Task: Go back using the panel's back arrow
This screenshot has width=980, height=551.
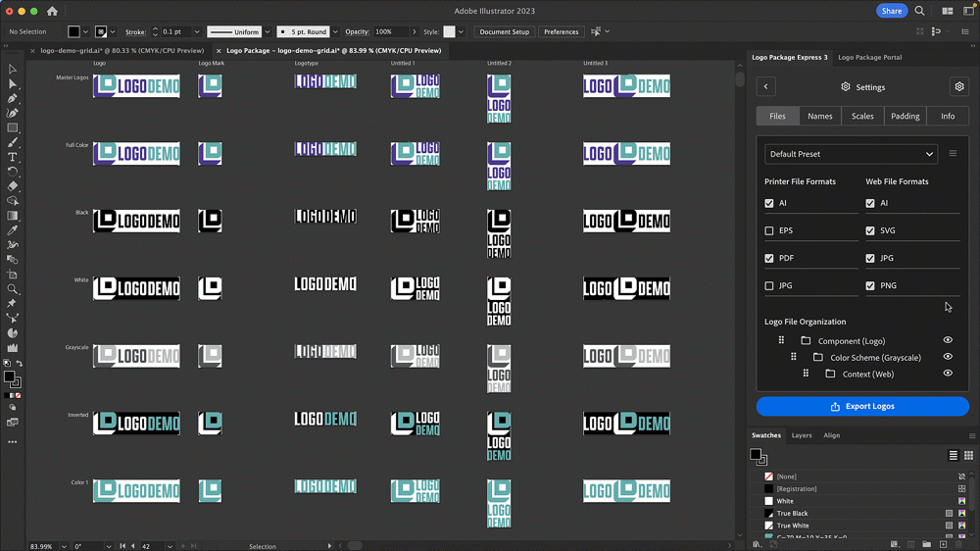Action: click(766, 87)
